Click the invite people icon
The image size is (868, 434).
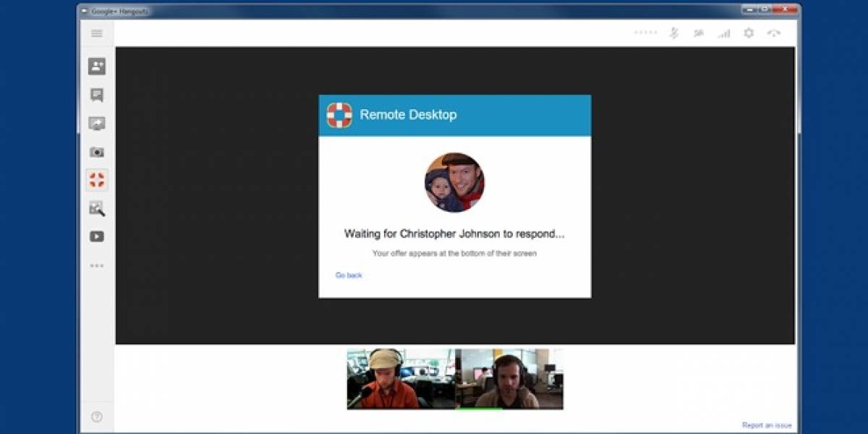(97, 67)
